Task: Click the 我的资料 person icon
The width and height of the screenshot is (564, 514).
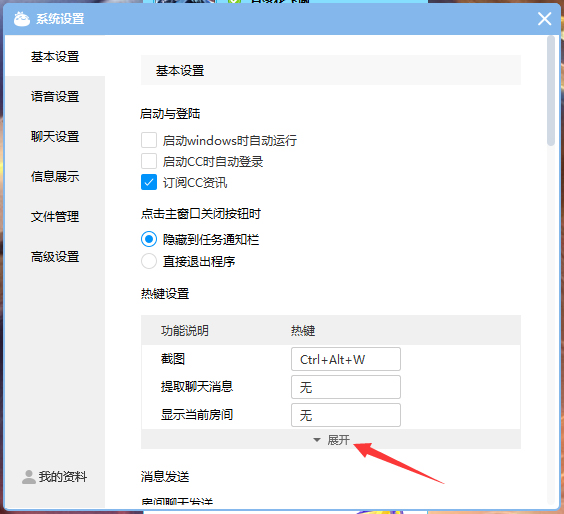Action: click(x=29, y=477)
